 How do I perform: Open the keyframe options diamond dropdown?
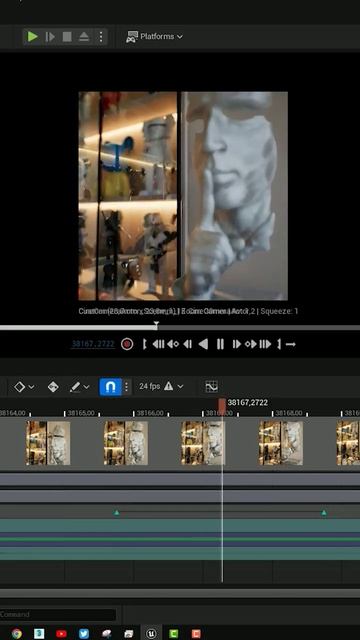[x=24, y=387]
